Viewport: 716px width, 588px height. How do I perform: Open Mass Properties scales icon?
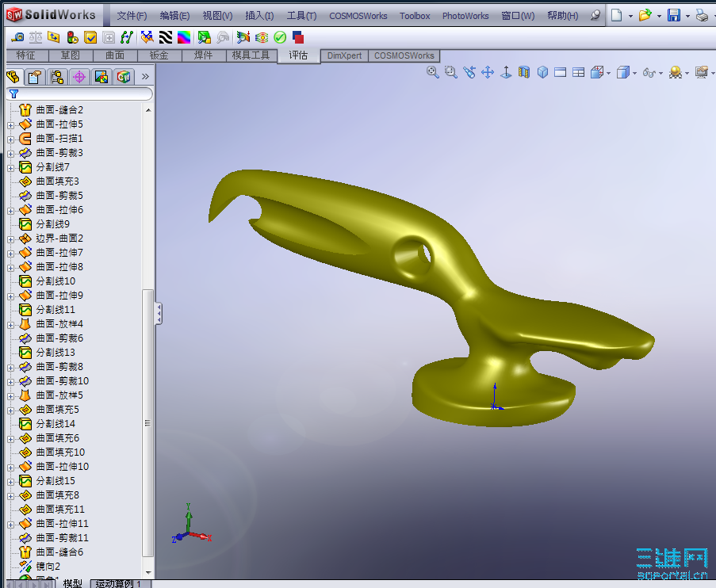click(36, 37)
